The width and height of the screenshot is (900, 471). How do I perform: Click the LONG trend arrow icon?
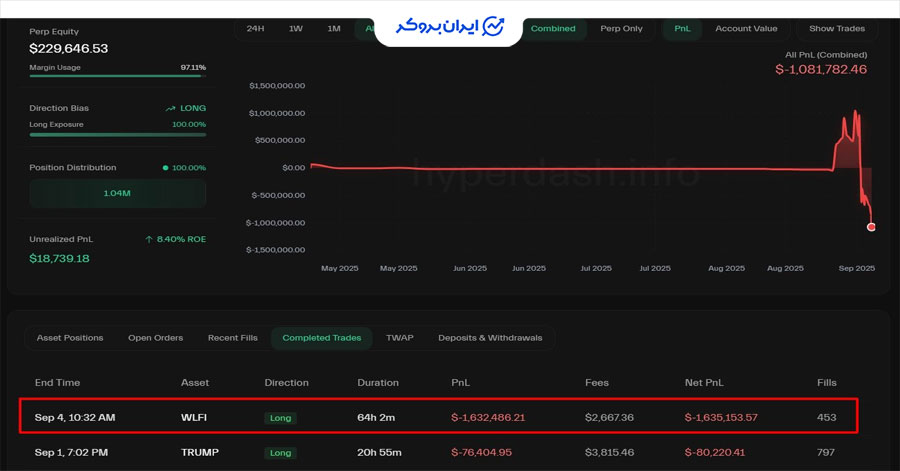point(171,108)
